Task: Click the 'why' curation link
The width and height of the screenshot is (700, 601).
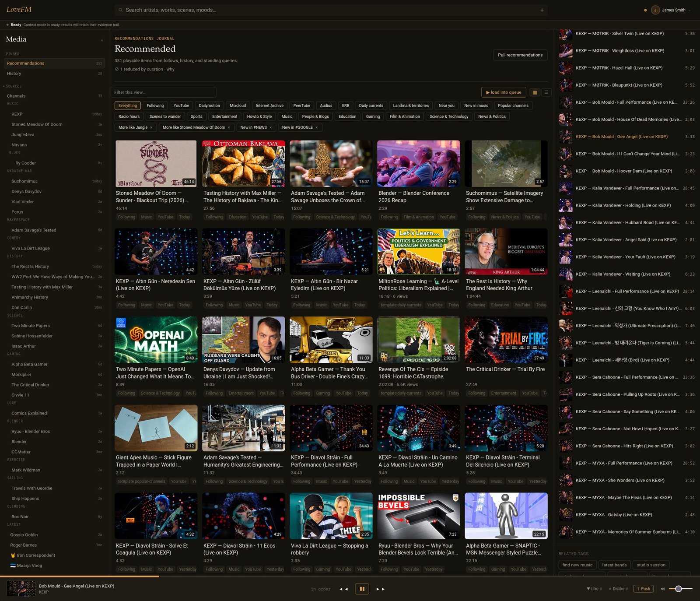Action: (170, 69)
